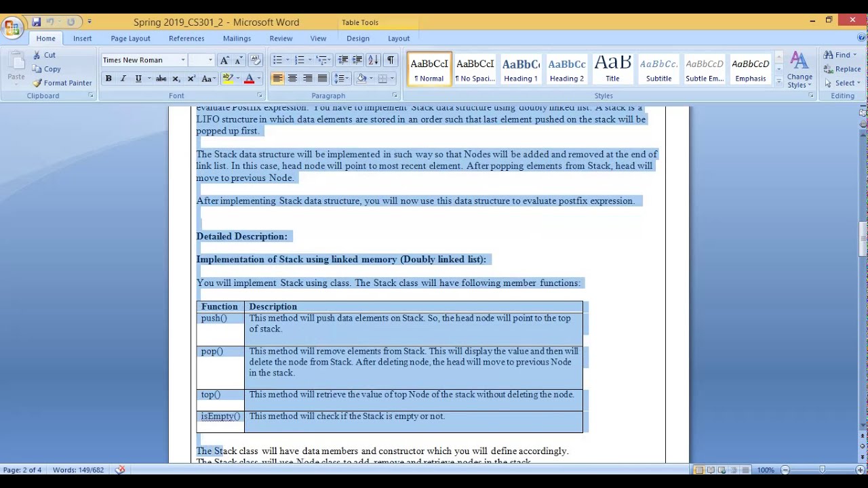Open Change Styles menu
This screenshot has height=488, width=868.
[800, 70]
